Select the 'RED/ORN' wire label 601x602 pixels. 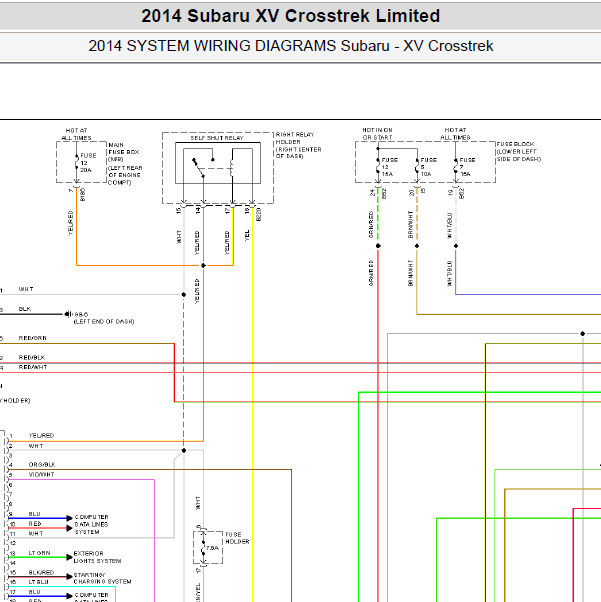pyautogui.click(x=33, y=338)
